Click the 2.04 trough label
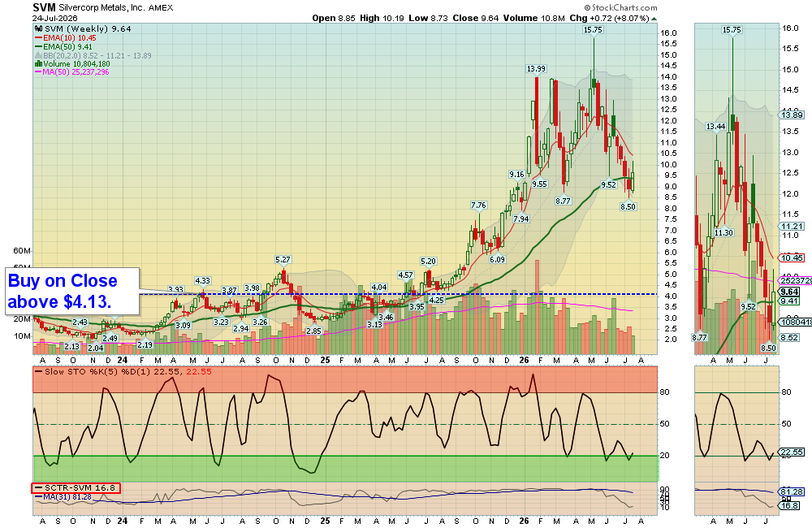The height and width of the screenshot is (528, 812). (x=95, y=348)
